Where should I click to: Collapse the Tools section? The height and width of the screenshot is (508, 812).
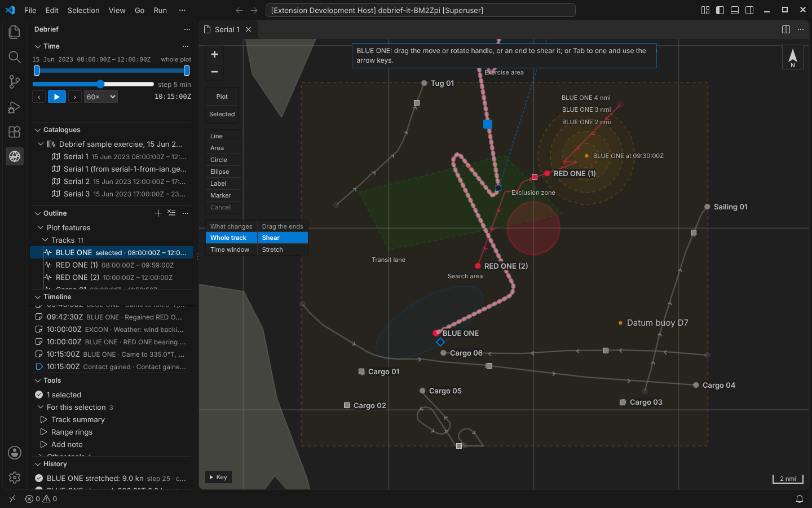[38, 380]
